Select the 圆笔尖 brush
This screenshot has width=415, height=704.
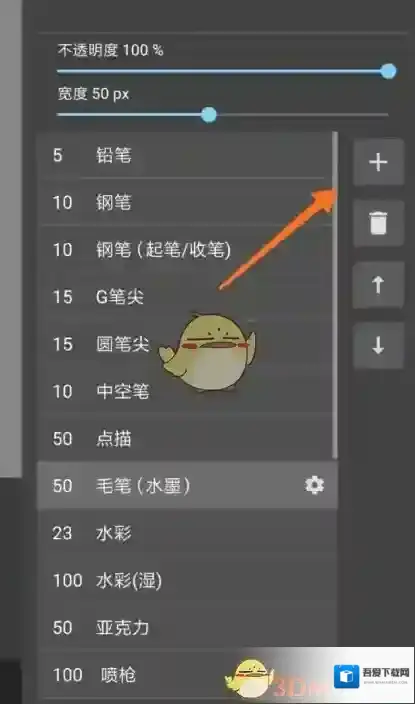click(x=187, y=344)
